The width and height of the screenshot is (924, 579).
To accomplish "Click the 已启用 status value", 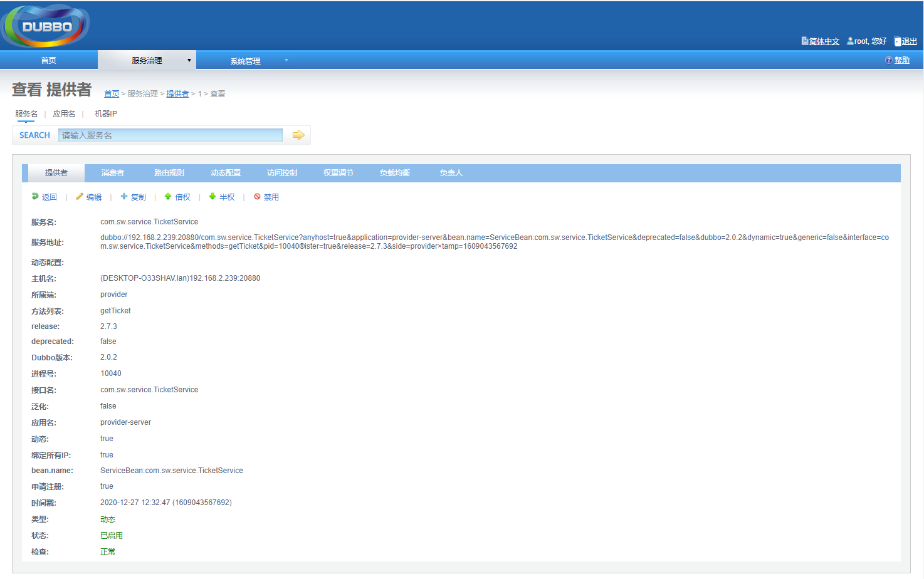I will [x=112, y=536].
